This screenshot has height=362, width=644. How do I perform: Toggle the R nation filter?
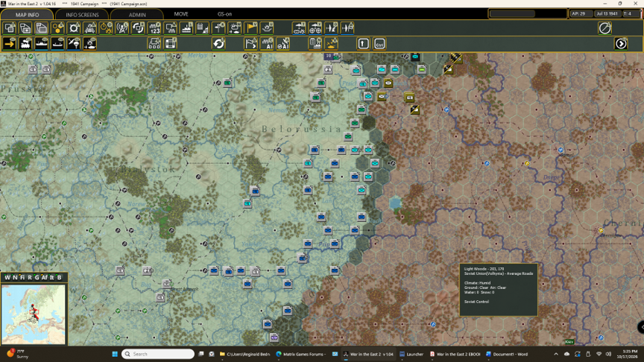point(30,277)
